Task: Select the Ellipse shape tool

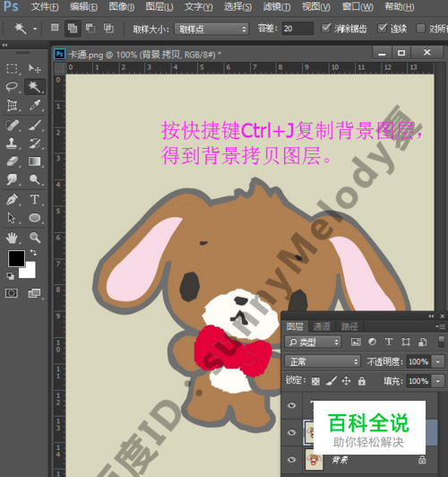Action: click(34, 218)
